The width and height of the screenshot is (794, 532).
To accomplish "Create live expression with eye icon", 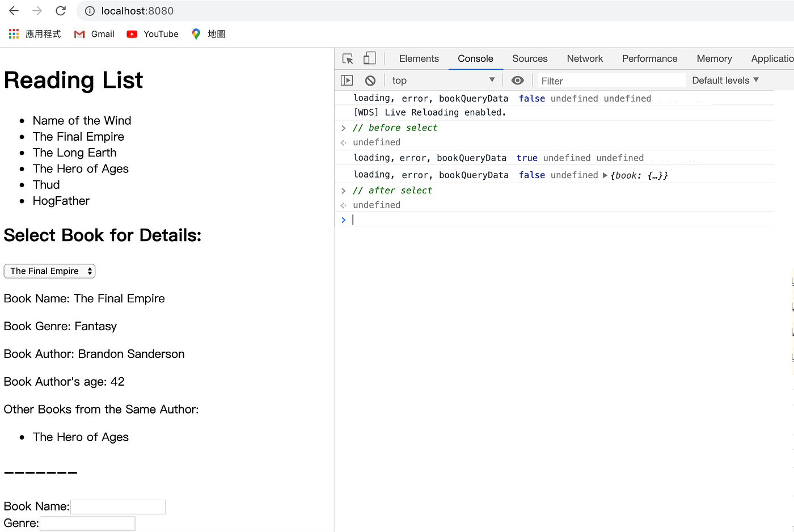I will pos(517,81).
